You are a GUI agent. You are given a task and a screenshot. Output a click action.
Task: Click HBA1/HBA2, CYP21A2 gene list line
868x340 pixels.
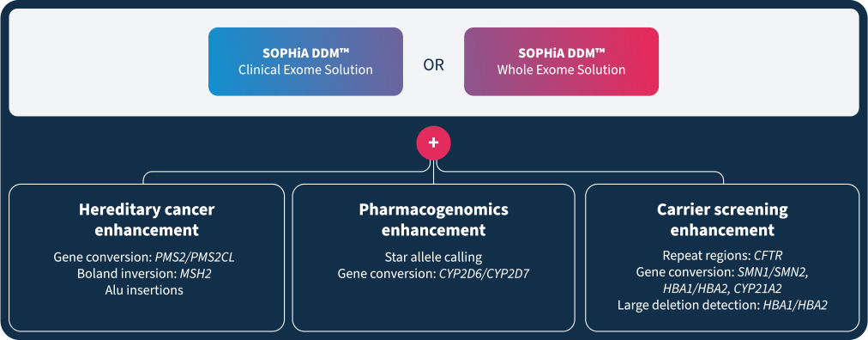click(x=722, y=288)
